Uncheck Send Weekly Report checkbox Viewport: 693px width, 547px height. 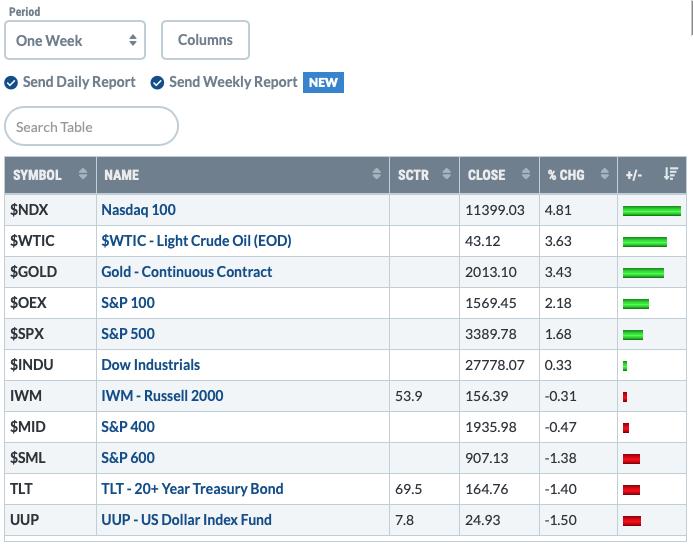tap(157, 83)
